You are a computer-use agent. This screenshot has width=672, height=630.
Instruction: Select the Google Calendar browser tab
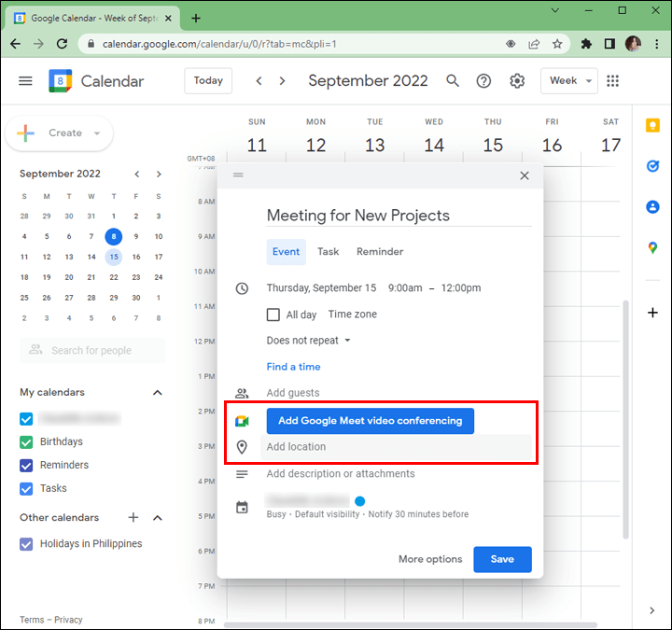click(92, 18)
